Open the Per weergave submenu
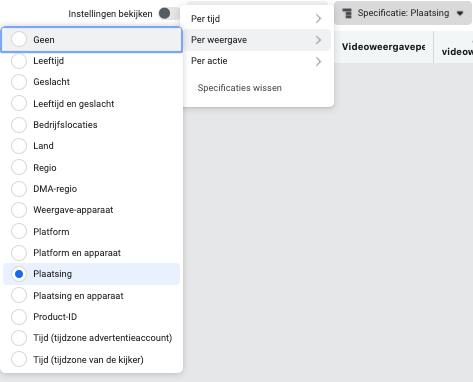The height and width of the screenshot is (382, 473). coord(257,40)
